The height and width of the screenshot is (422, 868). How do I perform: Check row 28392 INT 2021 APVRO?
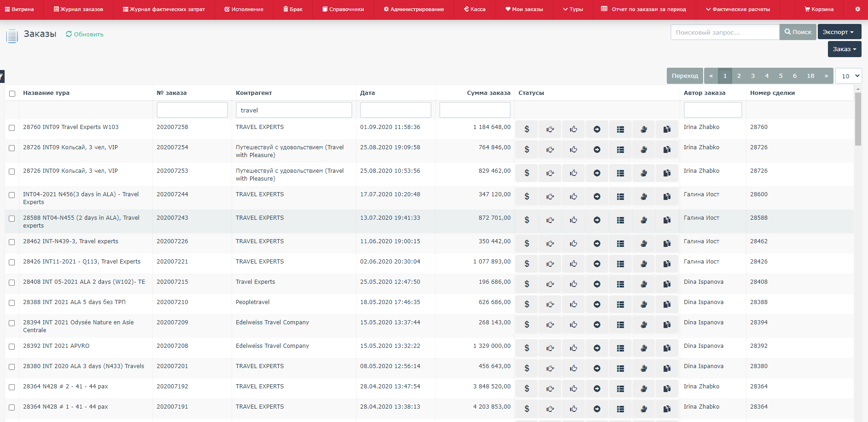(x=12, y=346)
